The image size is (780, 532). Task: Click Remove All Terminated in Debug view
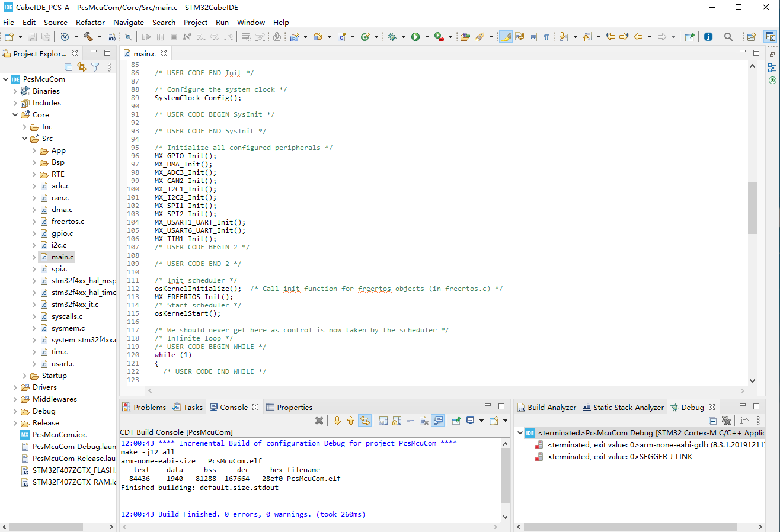pyautogui.click(x=725, y=421)
